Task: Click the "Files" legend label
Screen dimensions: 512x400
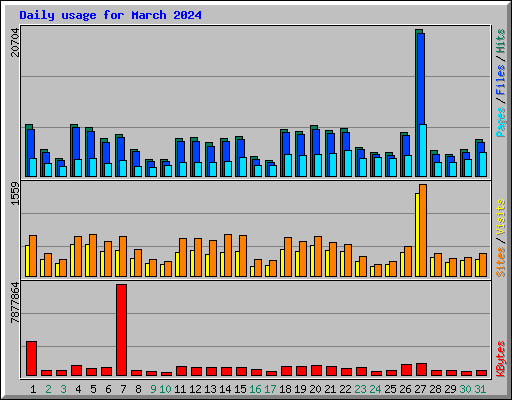Action: point(501,79)
